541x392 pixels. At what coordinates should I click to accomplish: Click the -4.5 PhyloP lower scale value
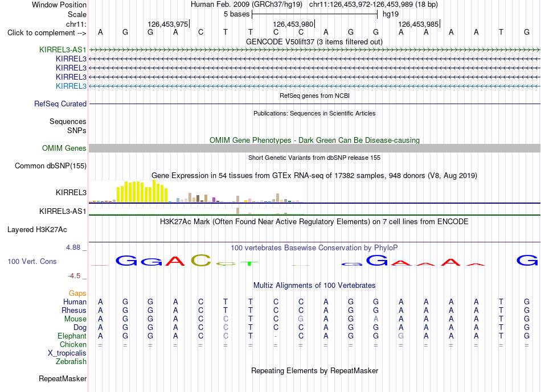(x=74, y=276)
